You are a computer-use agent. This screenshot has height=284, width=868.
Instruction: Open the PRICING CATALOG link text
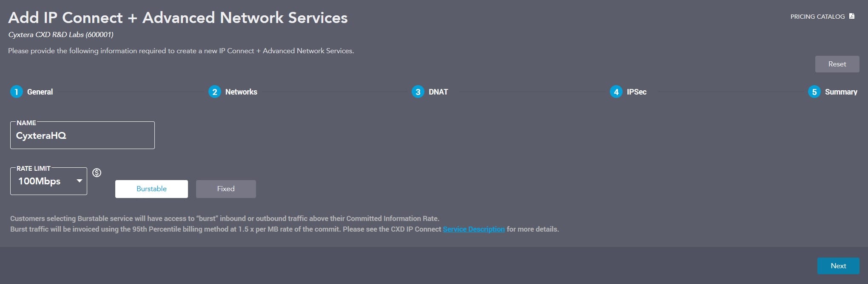pos(817,17)
